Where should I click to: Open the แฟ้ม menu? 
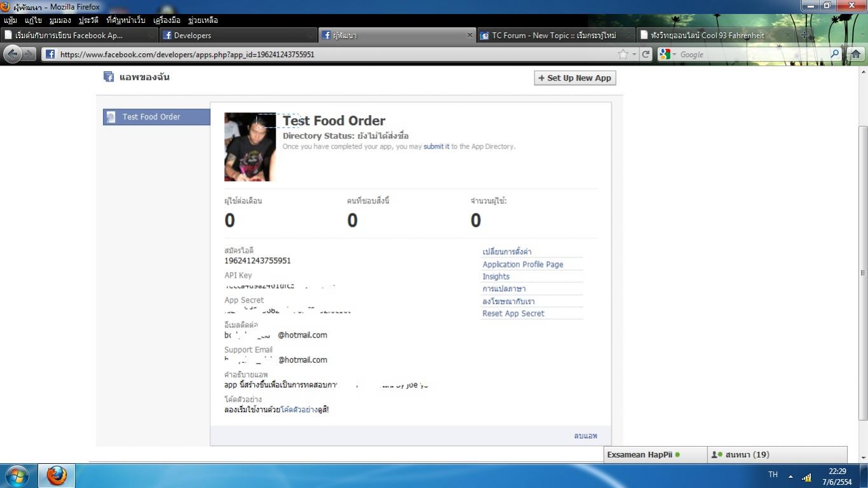[10, 20]
